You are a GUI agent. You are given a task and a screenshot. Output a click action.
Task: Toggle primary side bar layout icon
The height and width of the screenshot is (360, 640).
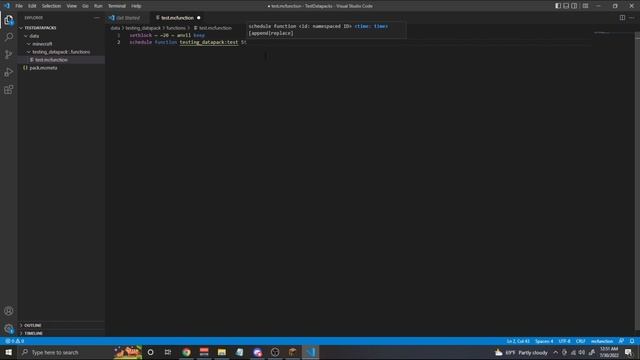tap(558, 6)
